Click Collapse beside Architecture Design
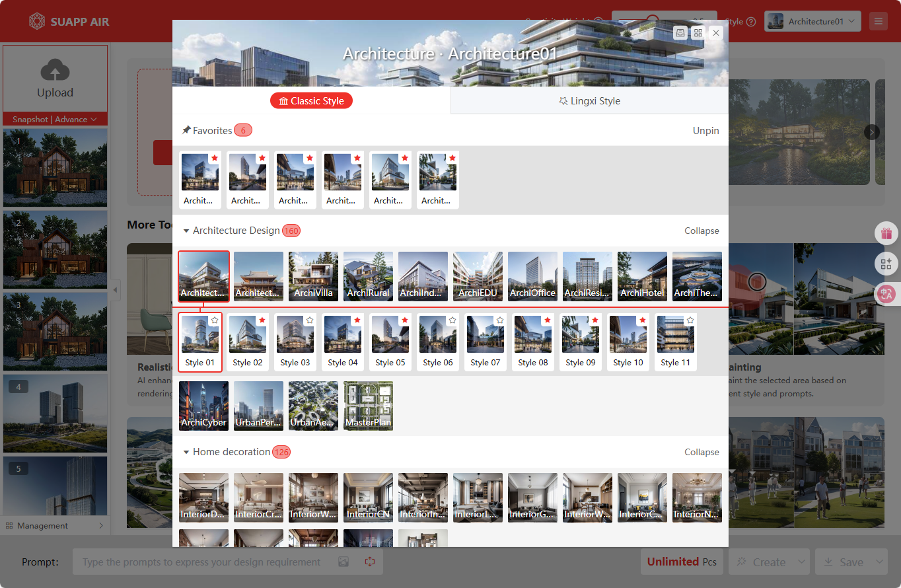The width and height of the screenshot is (901, 588). coord(702,231)
